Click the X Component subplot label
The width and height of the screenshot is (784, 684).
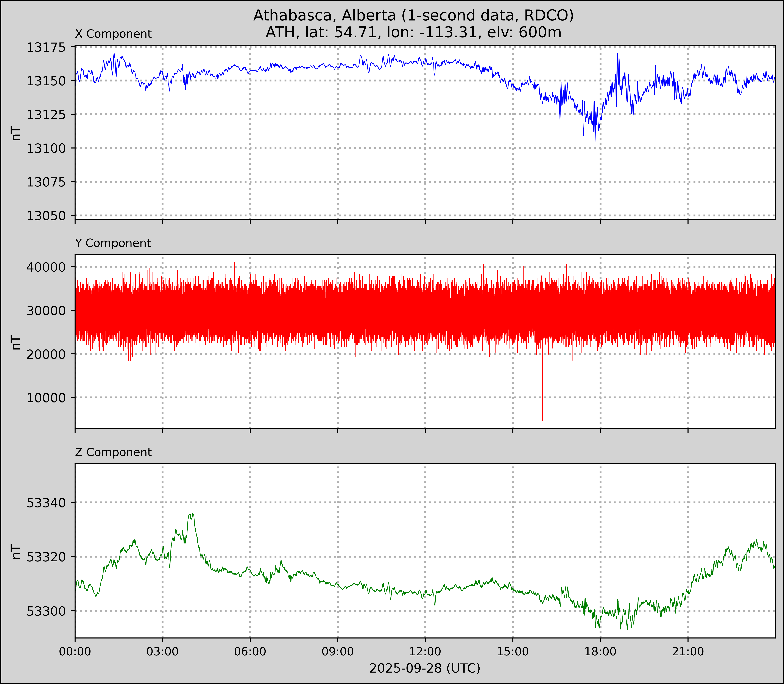113,34
